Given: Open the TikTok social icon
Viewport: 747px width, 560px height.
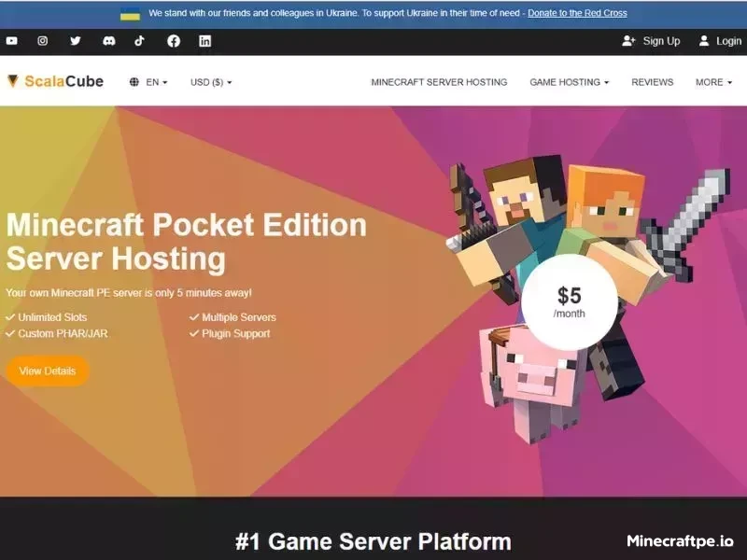Looking at the screenshot, I should tap(140, 41).
